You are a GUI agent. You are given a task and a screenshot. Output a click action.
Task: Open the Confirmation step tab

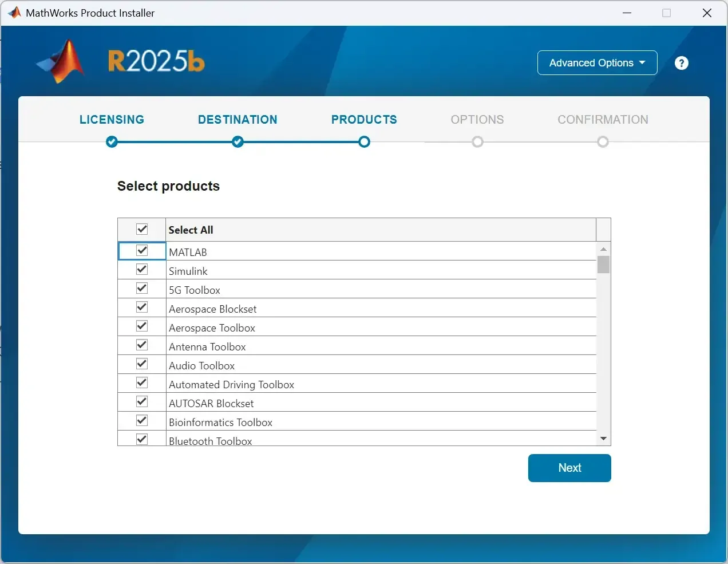click(x=603, y=120)
